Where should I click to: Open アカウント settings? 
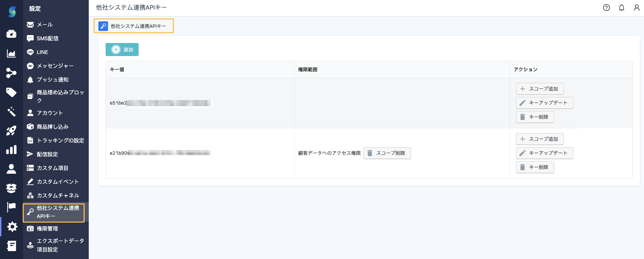click(x=56, y=113)
